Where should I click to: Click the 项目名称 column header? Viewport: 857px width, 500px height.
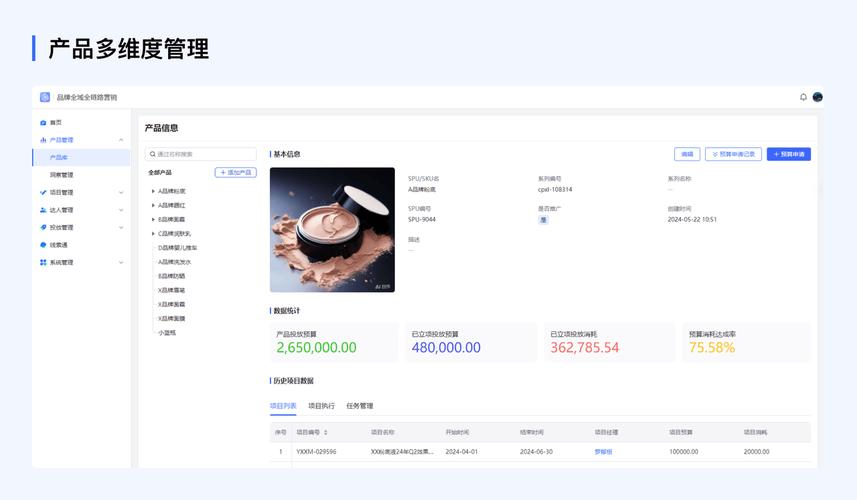tap(383, 432)
